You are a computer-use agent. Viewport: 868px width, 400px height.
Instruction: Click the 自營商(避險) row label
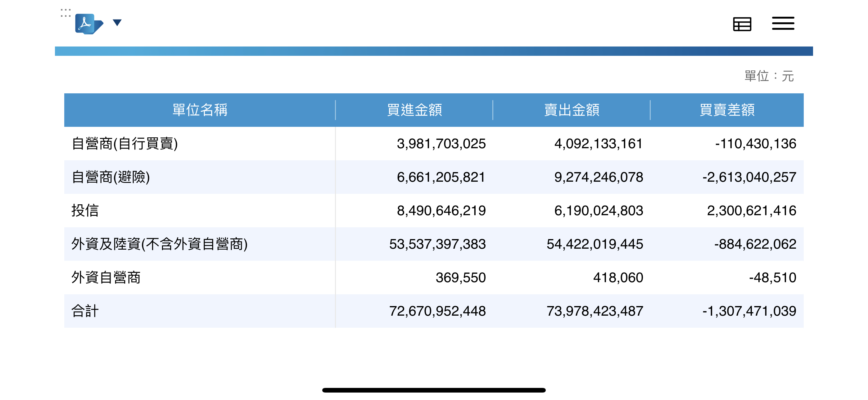pos(111,177)
